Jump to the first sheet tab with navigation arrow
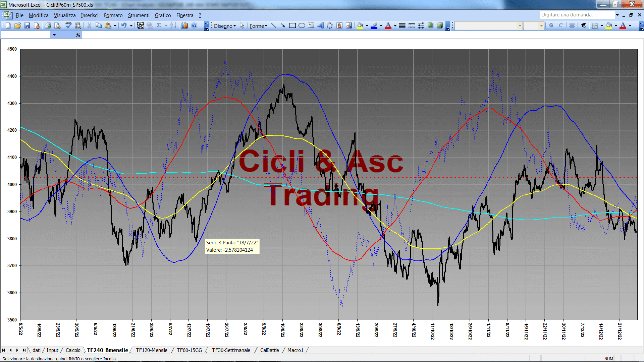Viewport: 644px width, 362px height. pyautogui.click(x=4, y=350)
